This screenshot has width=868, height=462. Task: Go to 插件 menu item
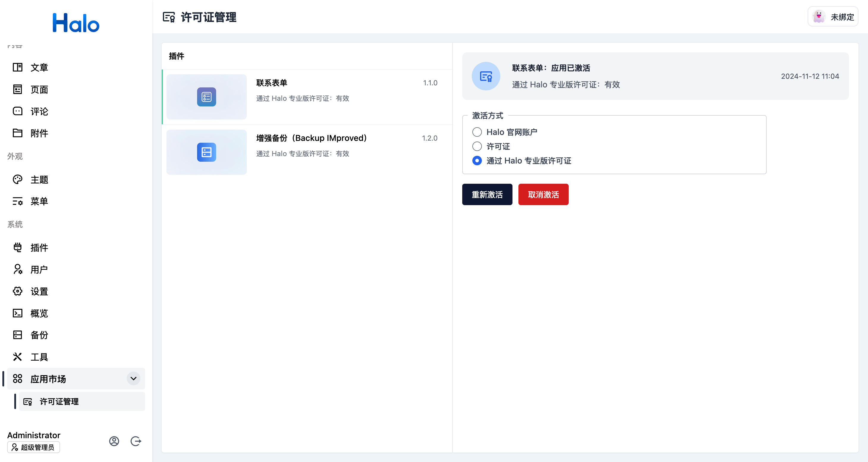(x=76, y=247)
